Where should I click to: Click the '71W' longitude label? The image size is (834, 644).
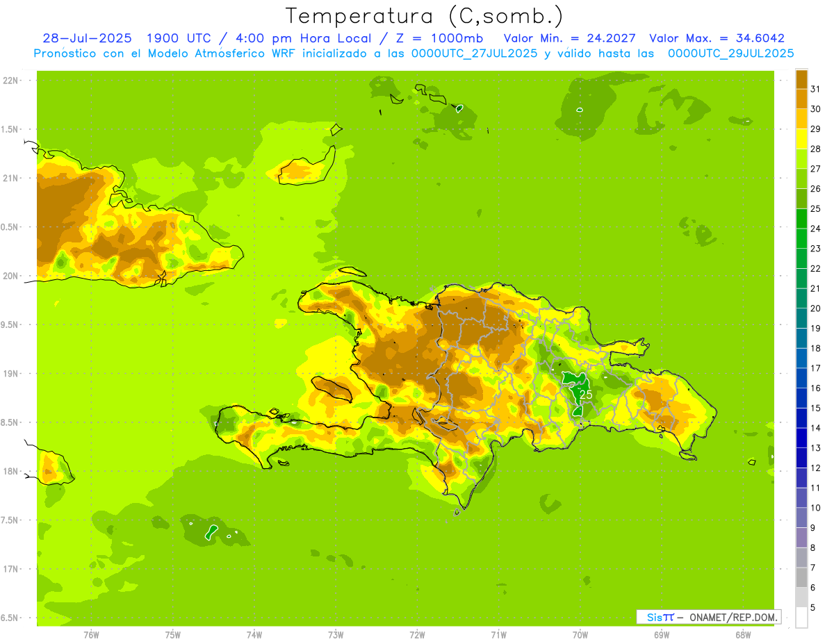point(498,635)
